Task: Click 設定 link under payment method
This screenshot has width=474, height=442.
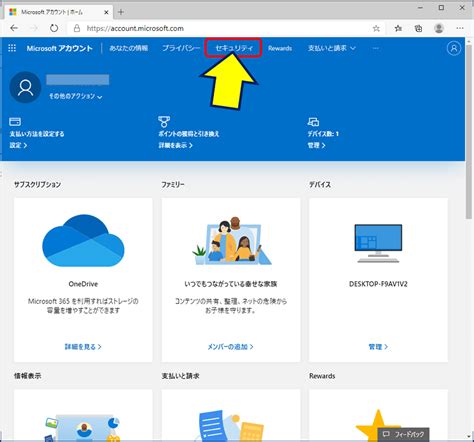Action: (18, 145)
